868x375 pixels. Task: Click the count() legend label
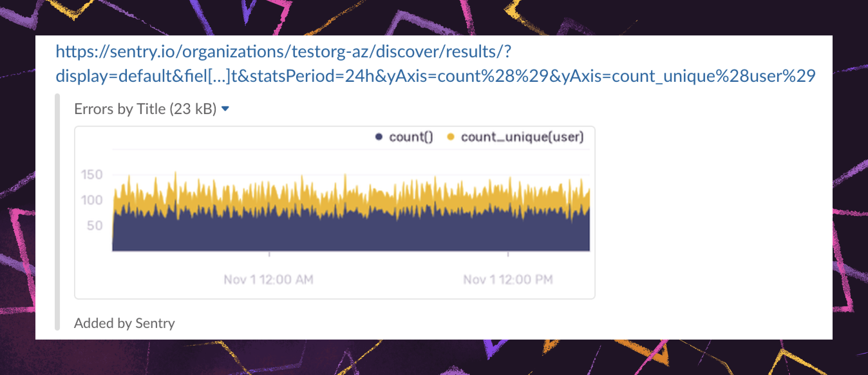click(x=411, y=137)
